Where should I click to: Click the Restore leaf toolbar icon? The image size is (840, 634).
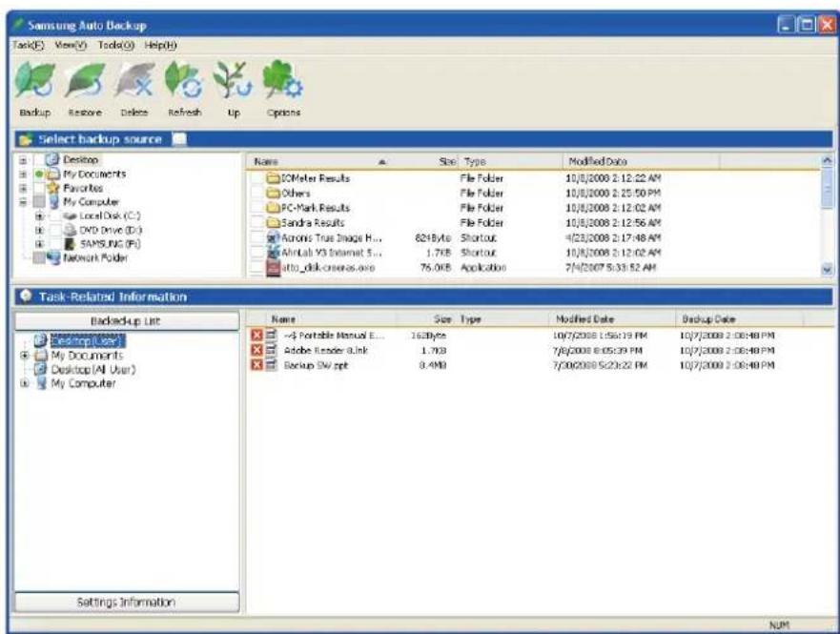click(x=85, y=80)
